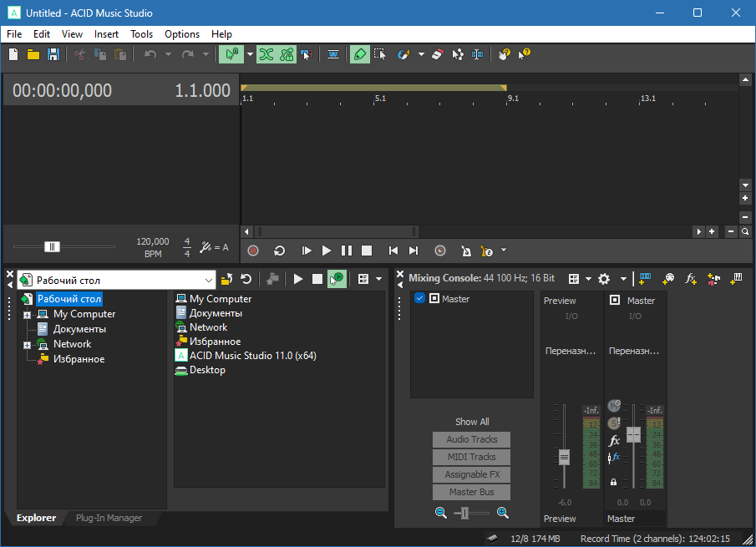
Task: Click the Record button in transport
Action: point(253,251)
